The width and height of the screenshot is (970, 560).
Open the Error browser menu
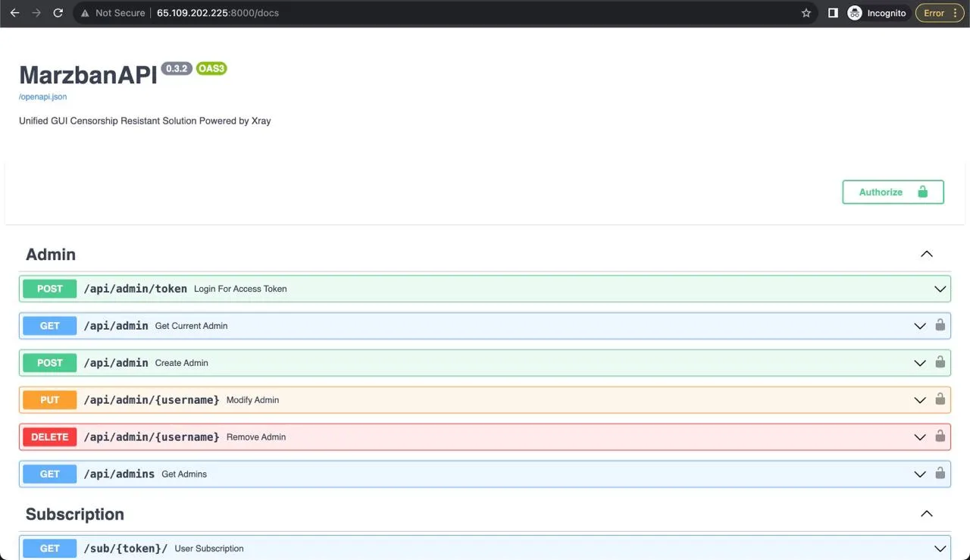[938, 12]
